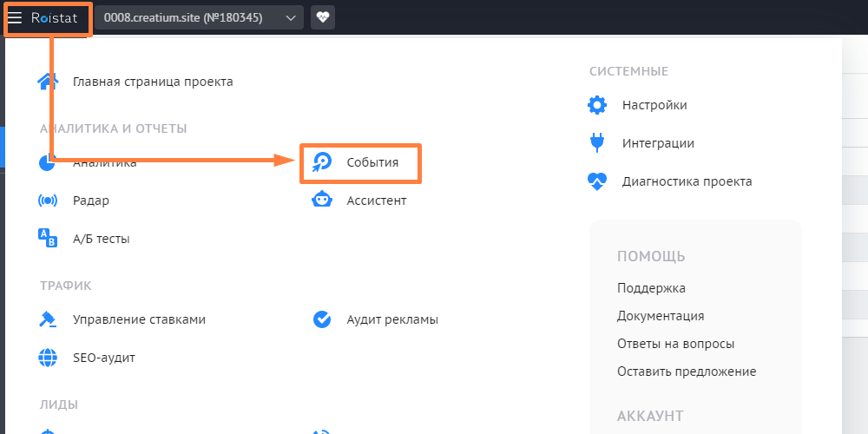Click the А/Б тесты icon

(48, 238)
